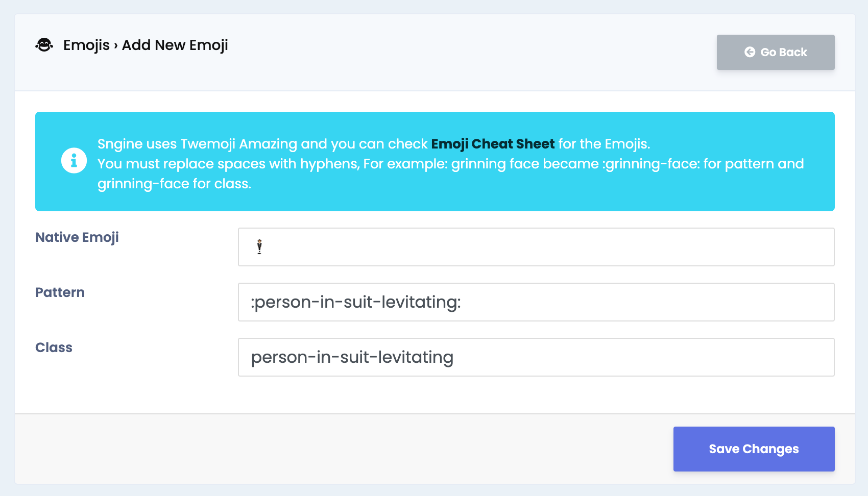Screen dimensions: 868x496
Task: Select the Class field label
Action: 54,347
